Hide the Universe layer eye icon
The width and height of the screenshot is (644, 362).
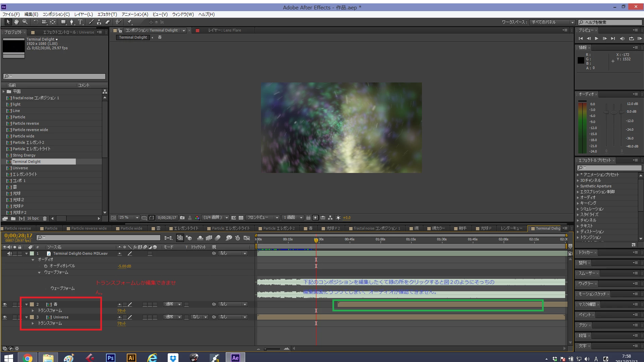coord(5,317)
